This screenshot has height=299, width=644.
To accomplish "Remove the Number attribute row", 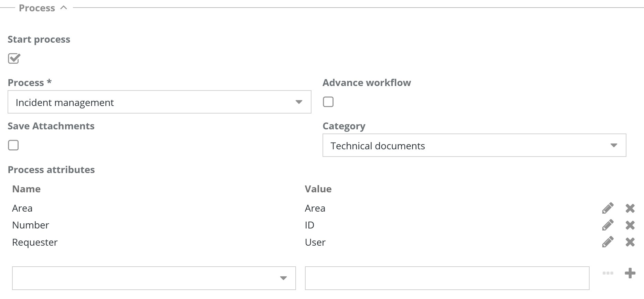I will point(630,225).
